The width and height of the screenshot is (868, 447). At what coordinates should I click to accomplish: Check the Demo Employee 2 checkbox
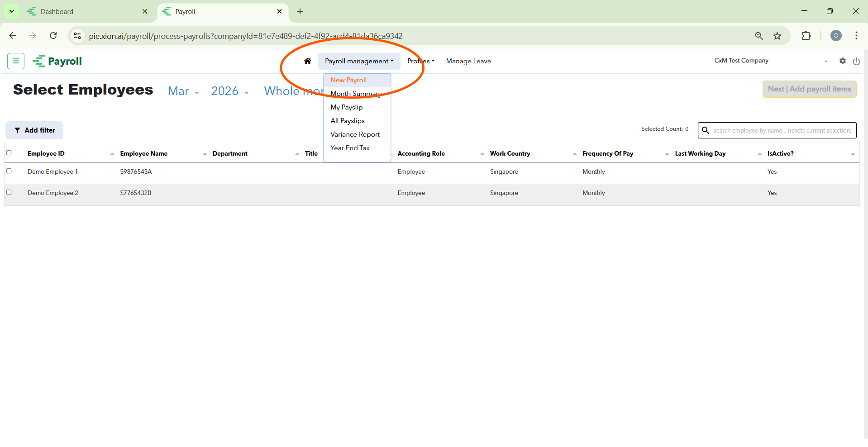coord(9,192)
